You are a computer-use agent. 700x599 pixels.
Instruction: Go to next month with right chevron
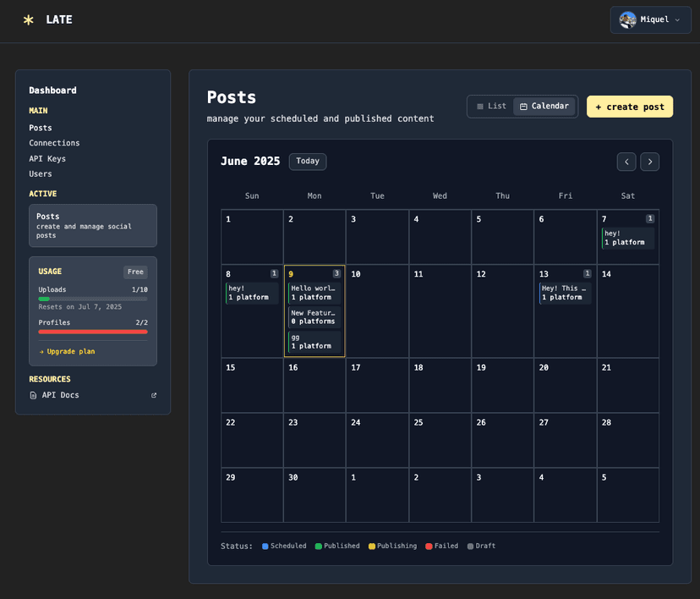pyautogui.click(x=649, y=162)
